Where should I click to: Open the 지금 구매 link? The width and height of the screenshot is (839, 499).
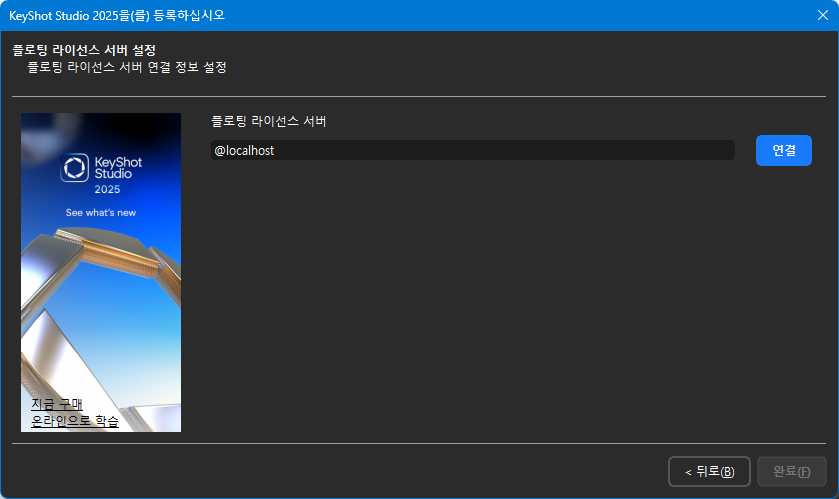(x=57, y=404)
